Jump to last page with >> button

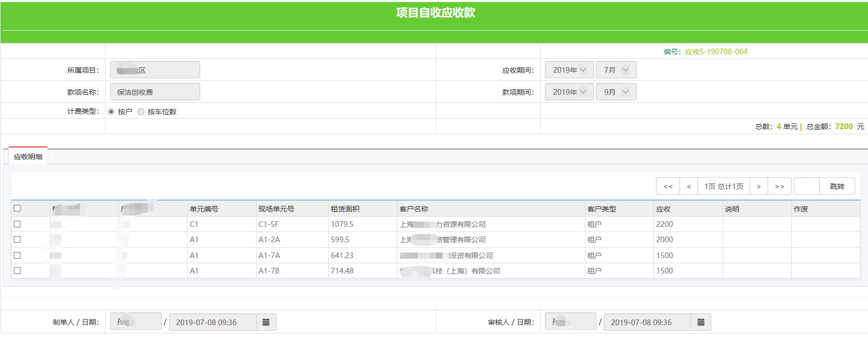(779, 186)
